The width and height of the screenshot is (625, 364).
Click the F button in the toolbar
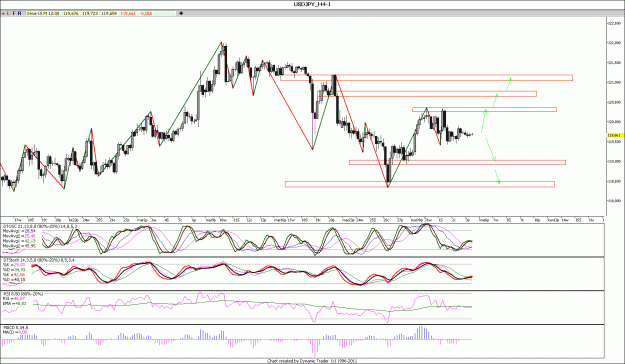click(x=14, y=14)
